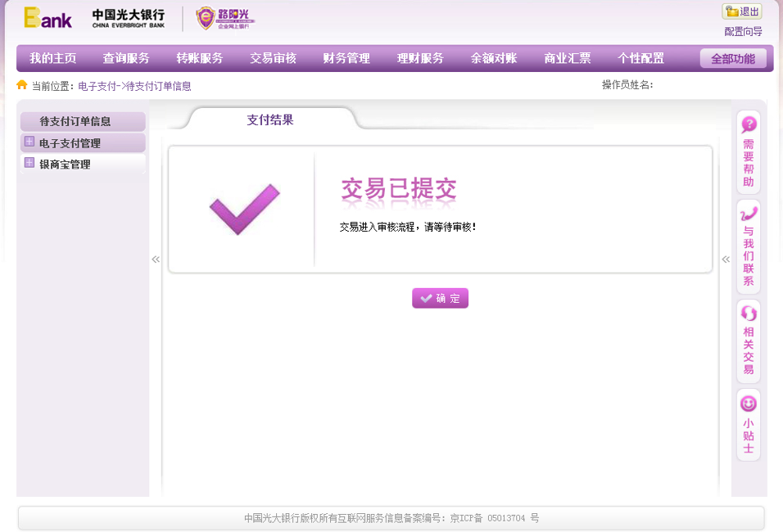Open the 查询服务 menu
Viewport: 783px width, 532px height.
(x=126, y=58)
